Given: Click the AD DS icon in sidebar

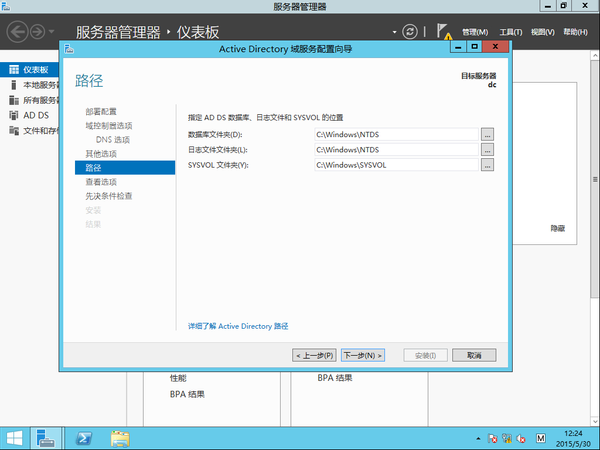Looking at the screenshot, I should (14, 115).
